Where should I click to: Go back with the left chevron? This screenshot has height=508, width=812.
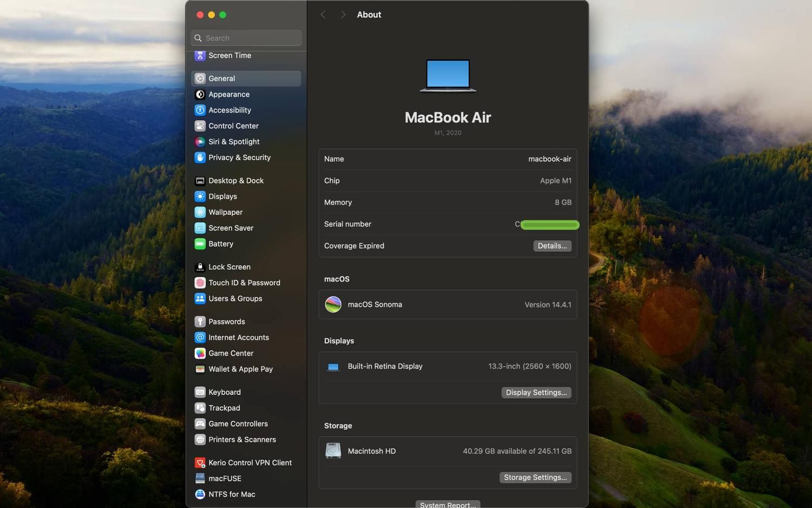[x=323, y=15]
